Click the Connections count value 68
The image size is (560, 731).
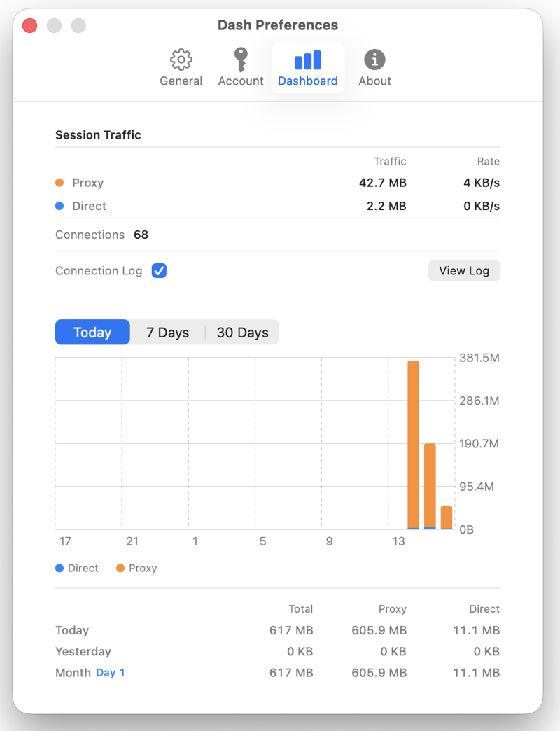pyautogui.click(x=141, y=235)
